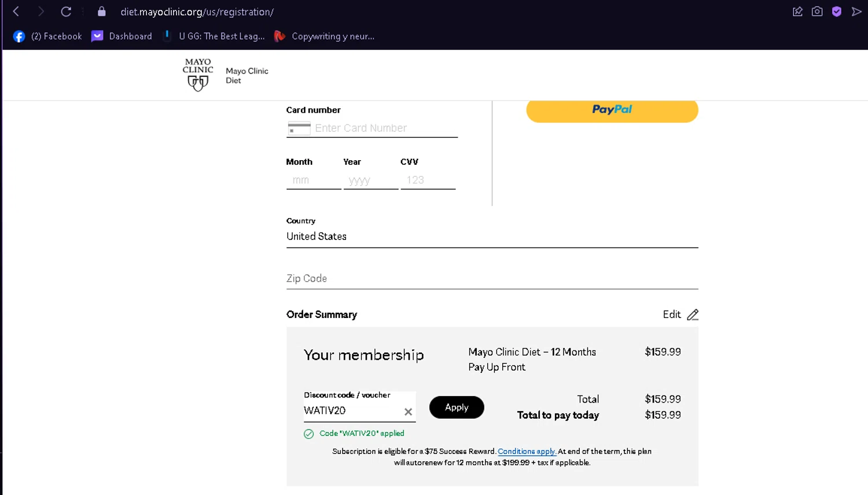Click the Mayo Clinic Diet header text

(247, 76)
